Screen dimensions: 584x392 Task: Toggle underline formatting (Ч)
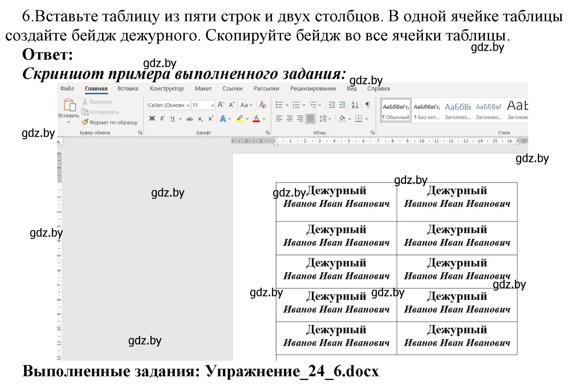(173, 119)
